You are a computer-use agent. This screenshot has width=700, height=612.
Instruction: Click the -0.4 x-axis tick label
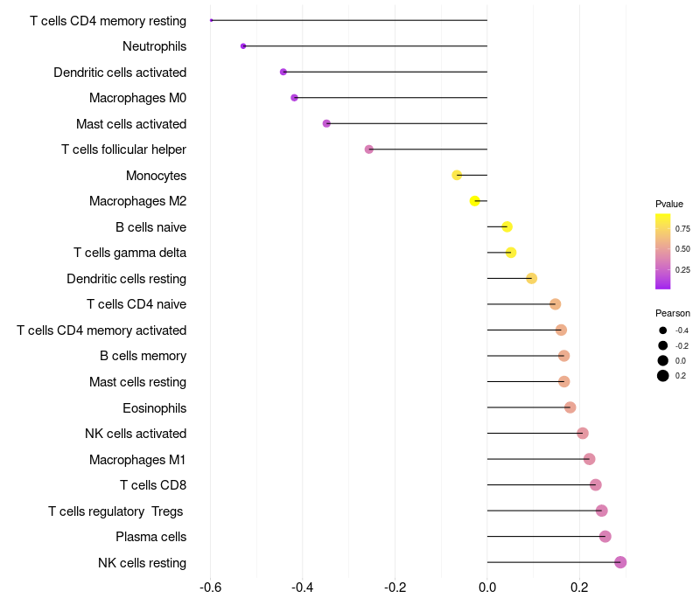(x=303, y=588)
